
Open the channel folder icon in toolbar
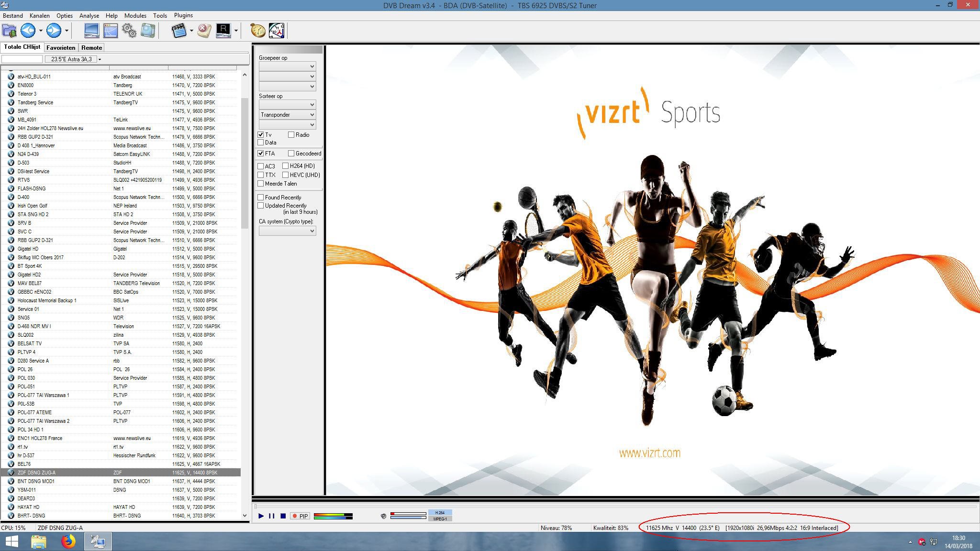pyautogui.click(x=10, y=31)
